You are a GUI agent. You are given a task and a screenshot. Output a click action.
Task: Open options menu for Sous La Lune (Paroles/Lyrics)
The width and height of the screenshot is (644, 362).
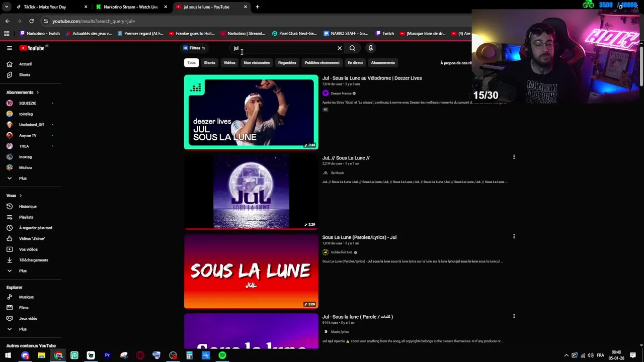[x=514, y=236]
